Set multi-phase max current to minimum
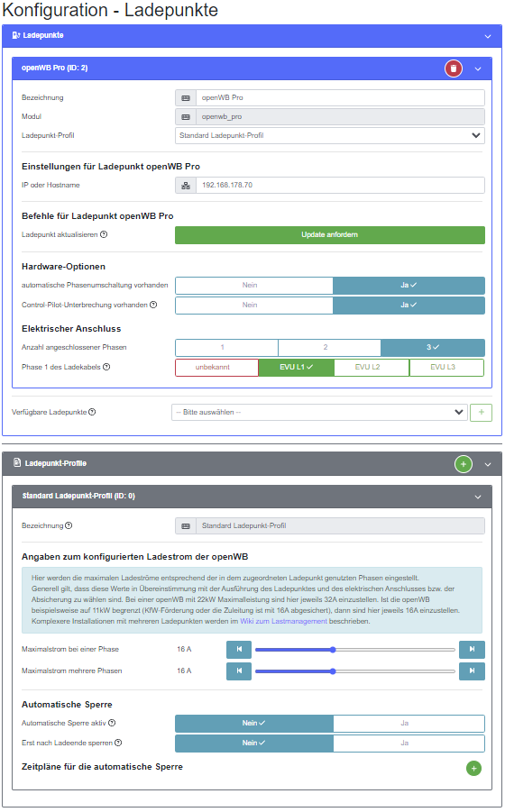 [239, 671]
